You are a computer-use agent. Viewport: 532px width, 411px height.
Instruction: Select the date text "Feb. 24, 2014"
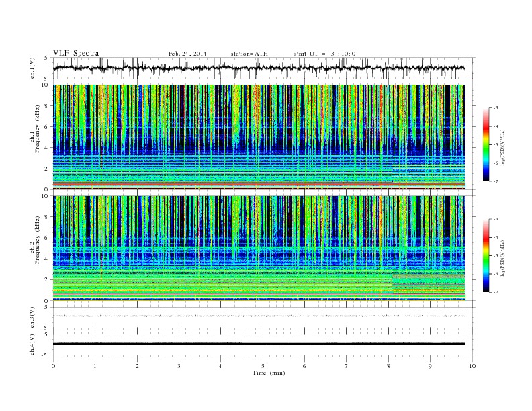coord(187,54)
